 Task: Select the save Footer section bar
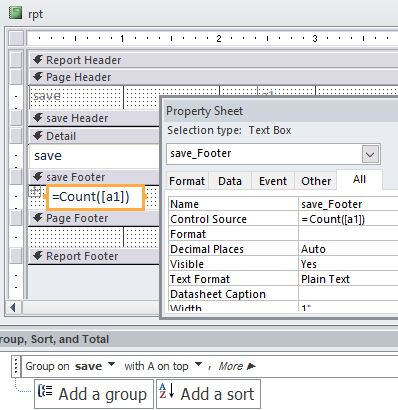[x=94, y=177]
